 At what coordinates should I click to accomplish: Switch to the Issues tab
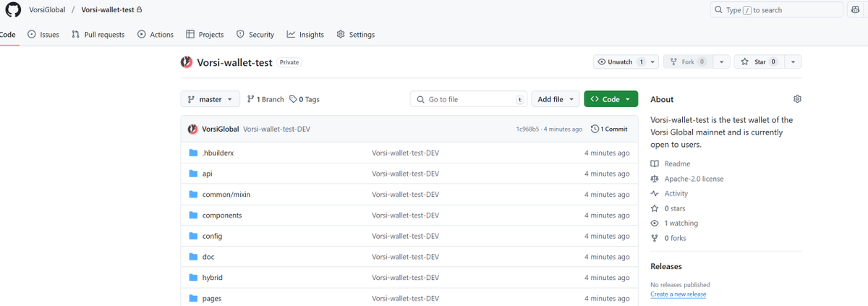[43, 34]
